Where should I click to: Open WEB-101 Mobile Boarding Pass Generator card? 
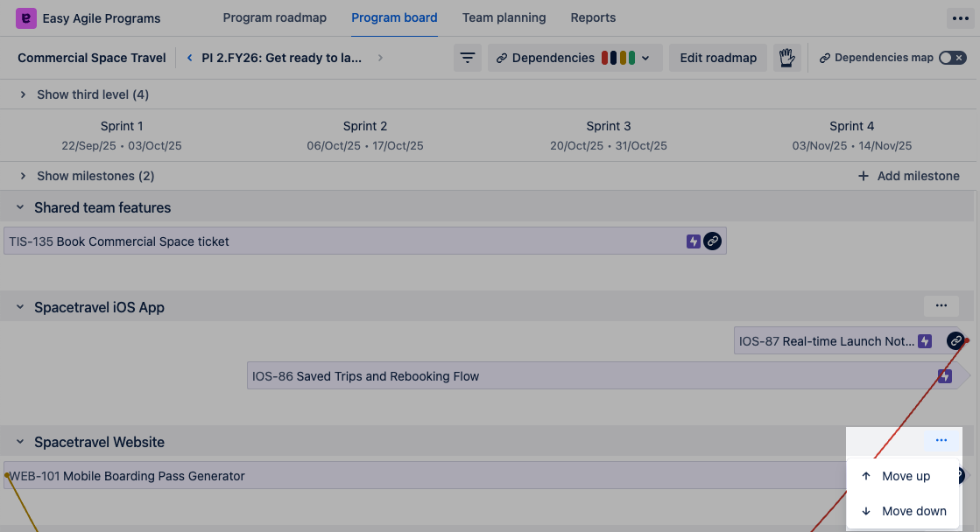click(350, 476)
